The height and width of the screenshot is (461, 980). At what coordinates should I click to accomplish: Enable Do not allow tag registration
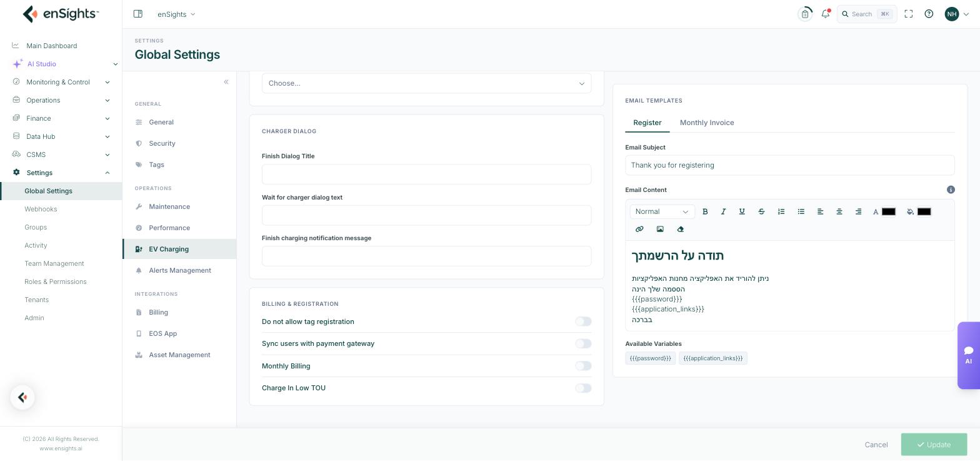[583, 322]
